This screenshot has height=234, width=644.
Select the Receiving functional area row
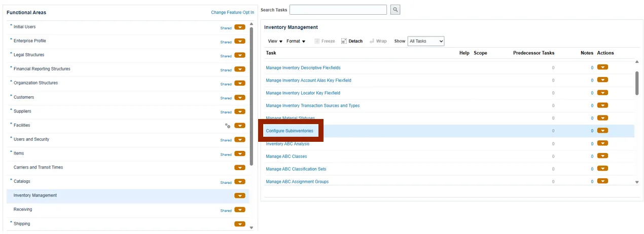[x=128, y=210]
